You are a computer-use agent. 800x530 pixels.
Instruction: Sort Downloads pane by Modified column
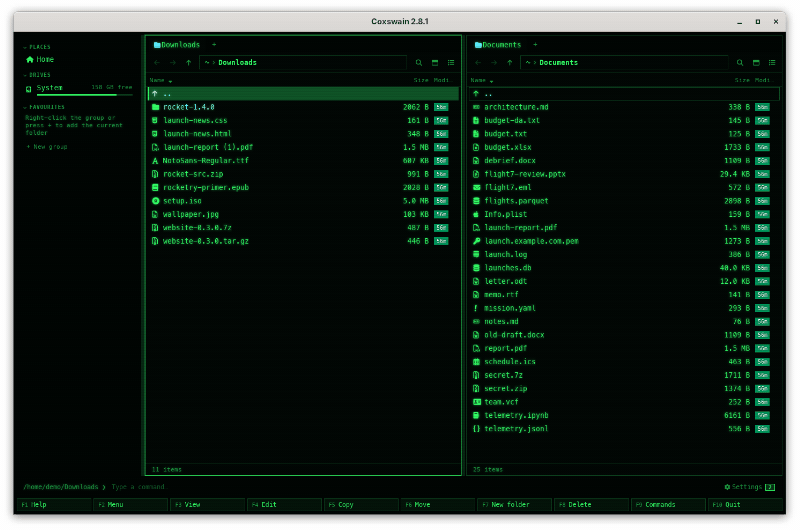(x=442, y=81)
